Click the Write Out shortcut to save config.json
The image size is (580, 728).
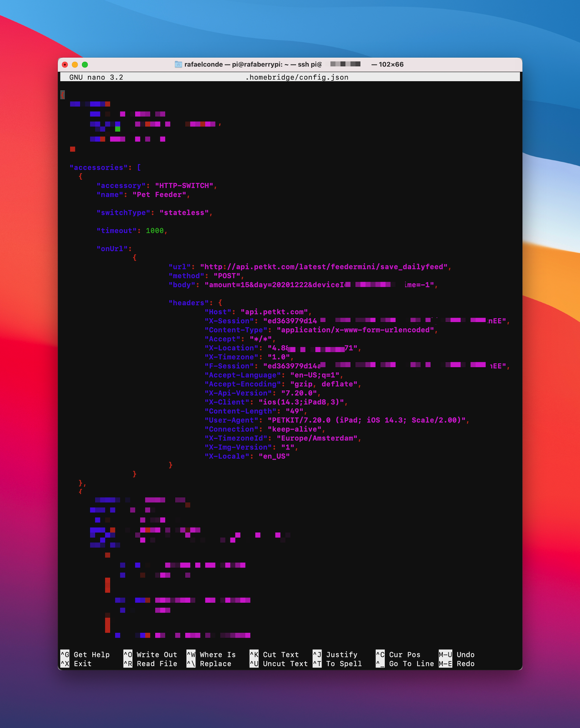(x=156, y=654)
